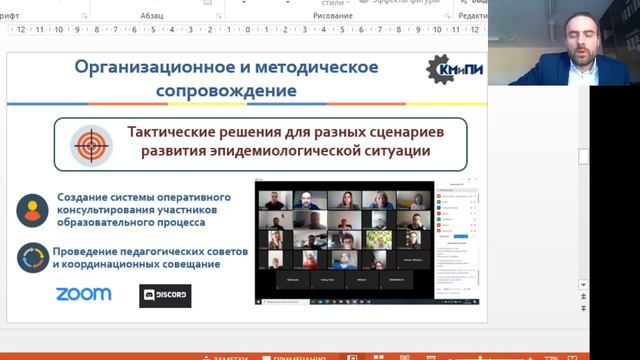Select slide title 'Организационное и методическое сопровождение'
The width and height of the screenshot is (640, 360).
(226, 78)
